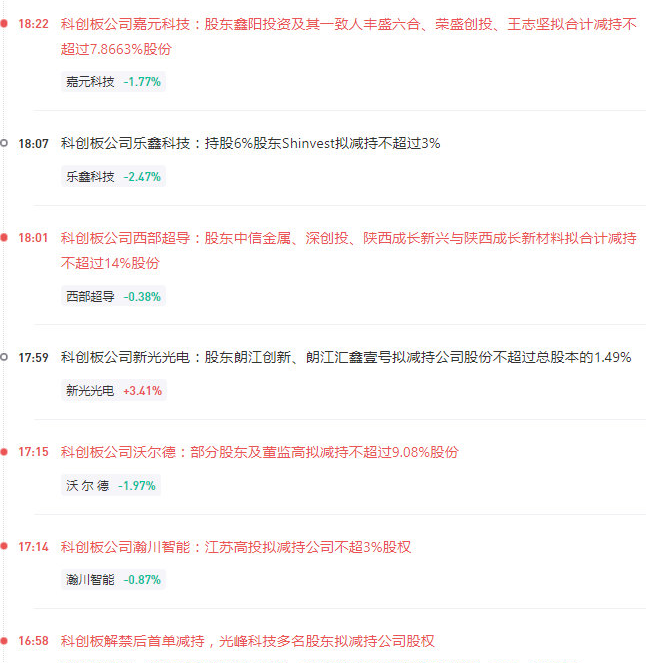Click the 瀚川智能 -0.87% stock tag
Viewport: 646px width, 663px height.
pyautogui.click(x=112, y=580)
